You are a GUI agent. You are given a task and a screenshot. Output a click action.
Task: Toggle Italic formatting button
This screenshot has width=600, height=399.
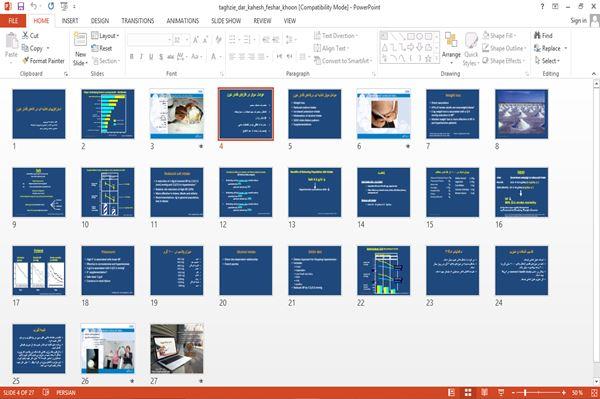141,57
